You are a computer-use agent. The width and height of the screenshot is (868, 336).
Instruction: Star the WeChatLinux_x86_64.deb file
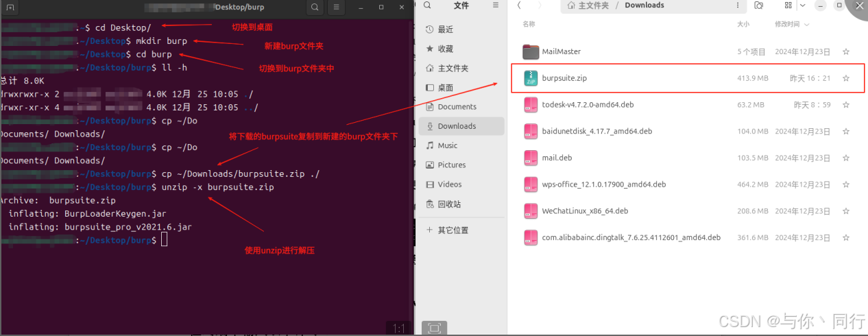point(845,211)
